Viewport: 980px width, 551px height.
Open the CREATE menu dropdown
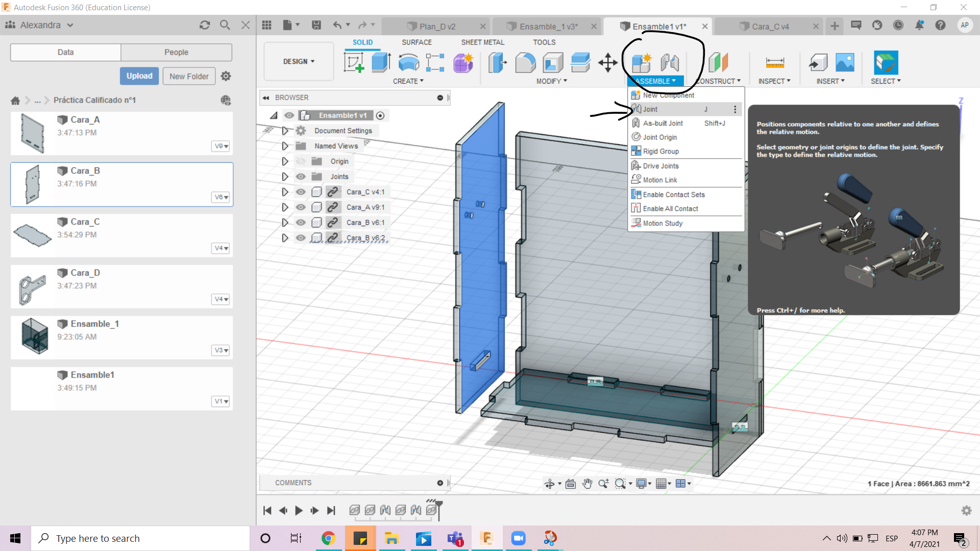pos(408,81)
